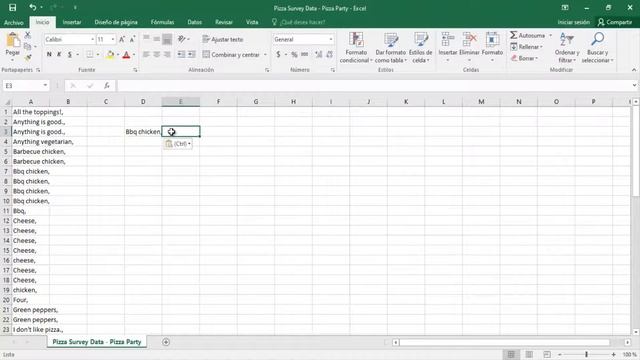The width and height of the screenshot is (640, 360).
Task: Increase font size with large A
Action: (122, 39)
